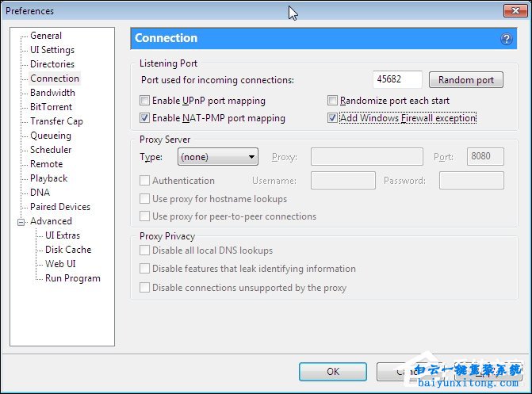Open Web UI settings
The height and width of the screenshot is (394, 532).
[x=60, y=264]
